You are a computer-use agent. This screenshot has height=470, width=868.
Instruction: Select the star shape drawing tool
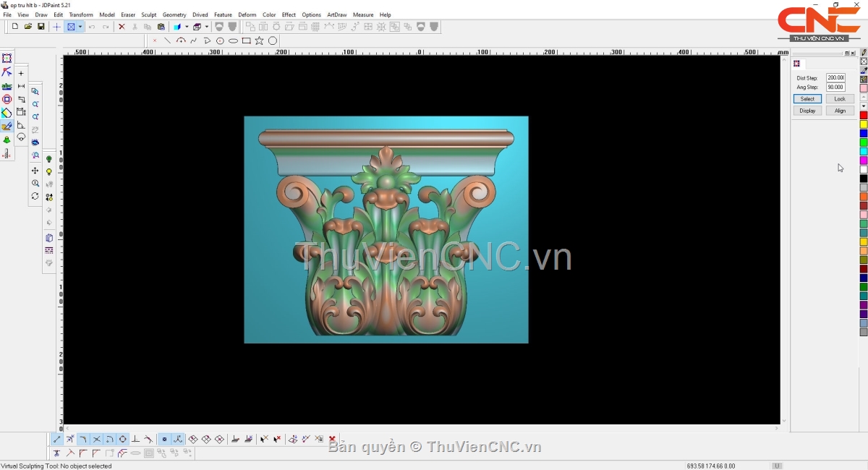[260, 41]
